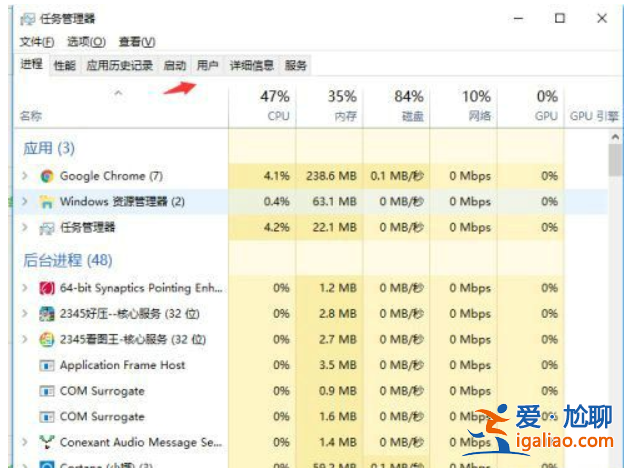Click the Synaptics Pointing process icon
This screenshot has width=626, height=468.
(47, 288)
